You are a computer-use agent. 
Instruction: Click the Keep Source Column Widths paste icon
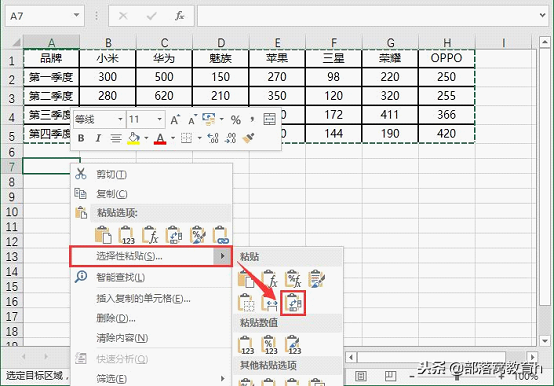pos(270,303)
